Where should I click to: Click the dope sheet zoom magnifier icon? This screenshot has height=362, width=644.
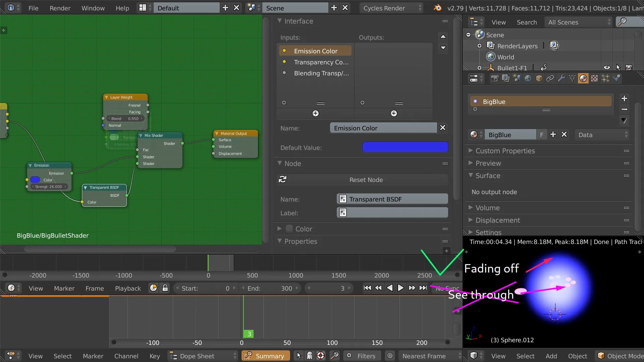[334, 356]
